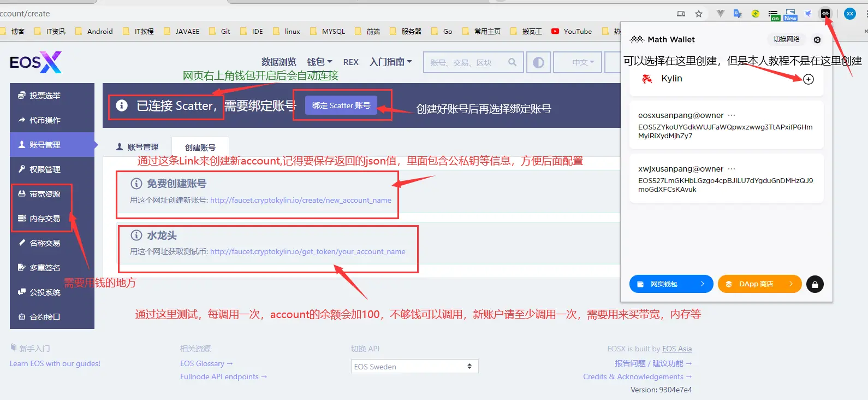Click the info icon next to 已连接 Scatter
Viewport: 868px width, 400px height.
coord(122,105)
